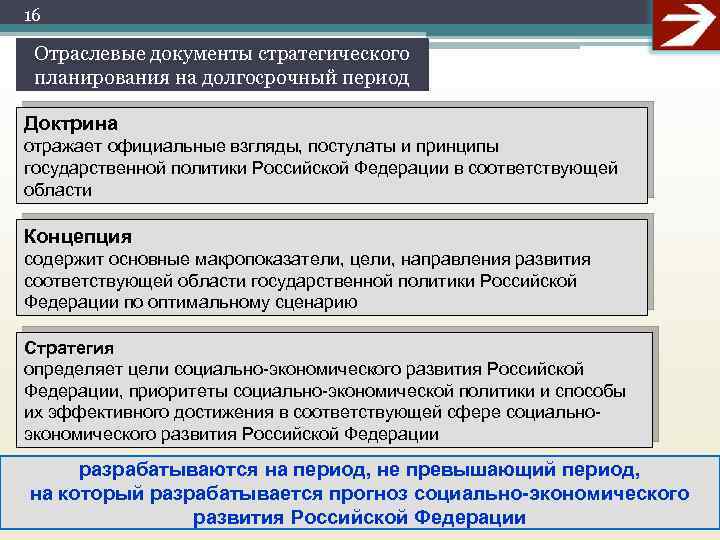Click the line 'экономического развития Российской Федерации' in the Стратегия box

pyautogui.click(x=231, y=434)
